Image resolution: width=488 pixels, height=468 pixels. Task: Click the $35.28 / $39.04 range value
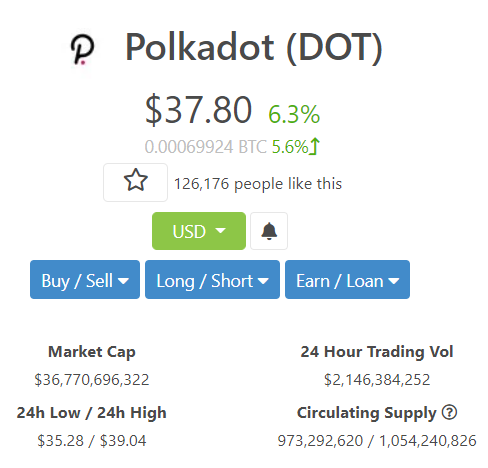[92, 441]
